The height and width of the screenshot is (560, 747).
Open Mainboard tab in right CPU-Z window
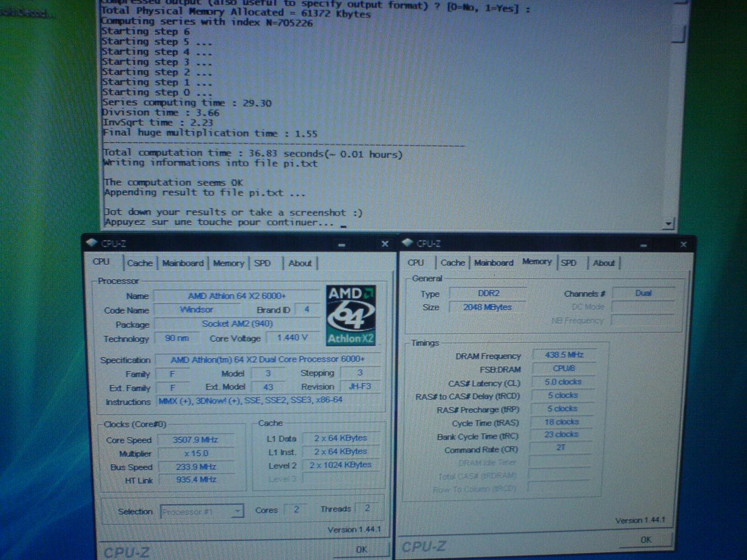coord(493,263)
